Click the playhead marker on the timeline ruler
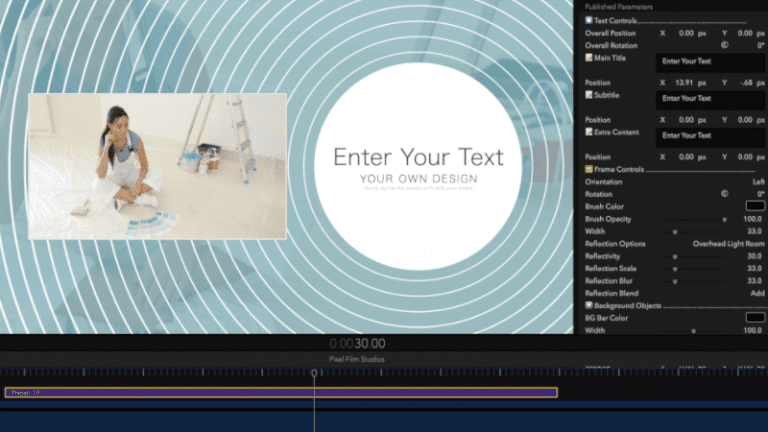Image resolution: width=768 pixels, height=432 pixels. click(x=314, y=373)
